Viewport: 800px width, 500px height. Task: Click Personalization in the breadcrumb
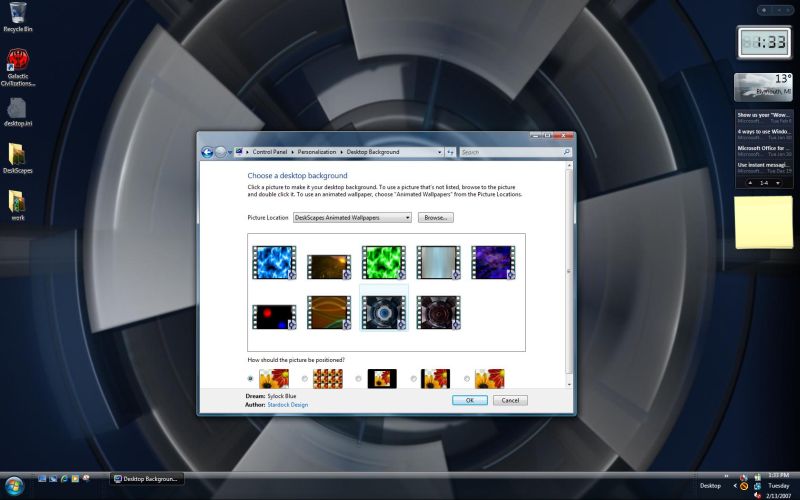point(317,152)
